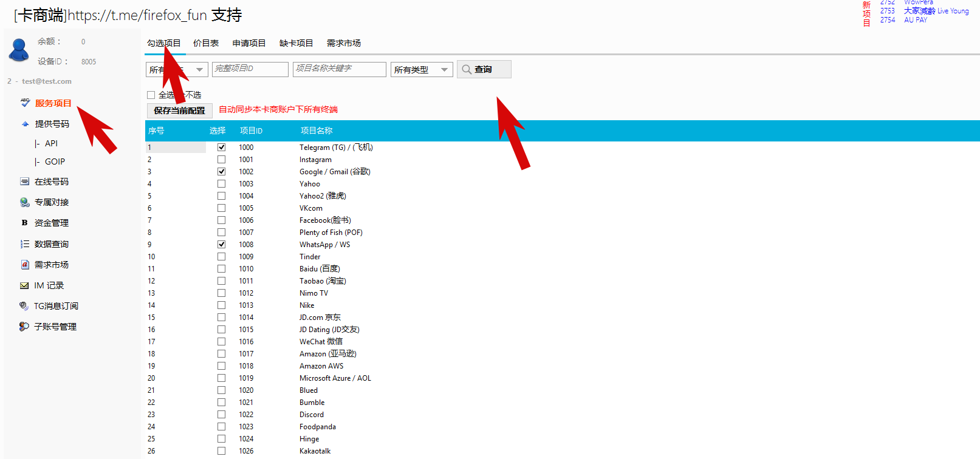Screen dimensions: 980x459
Task: Click the blue user avatar icon
Action: pyautogui.click(x=19, y=50)
